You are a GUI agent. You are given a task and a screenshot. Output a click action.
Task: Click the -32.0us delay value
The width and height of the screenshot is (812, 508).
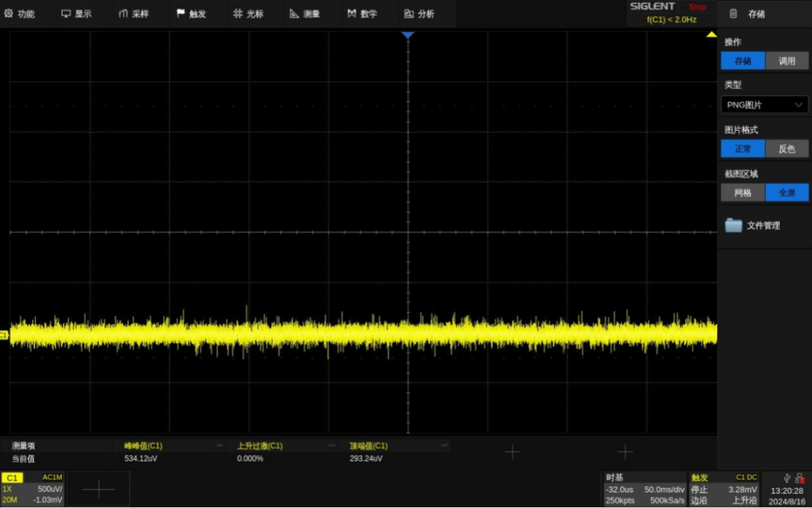(620, 489)
